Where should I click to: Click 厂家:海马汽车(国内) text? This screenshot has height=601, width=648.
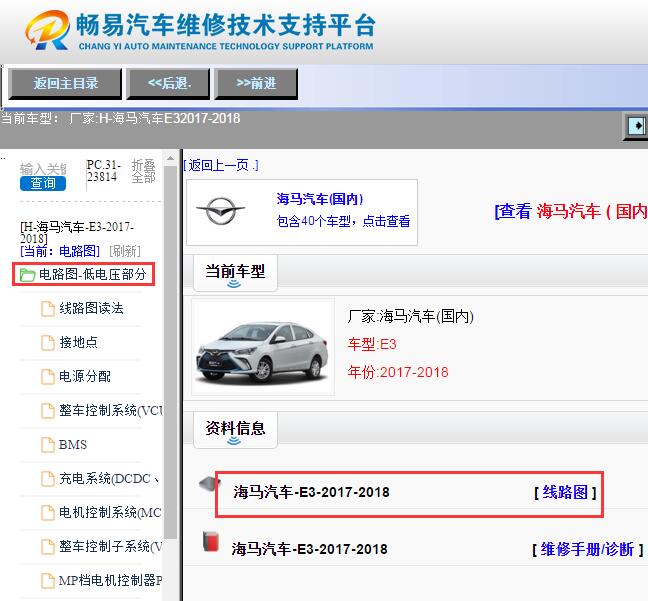[x=410, y=317]
